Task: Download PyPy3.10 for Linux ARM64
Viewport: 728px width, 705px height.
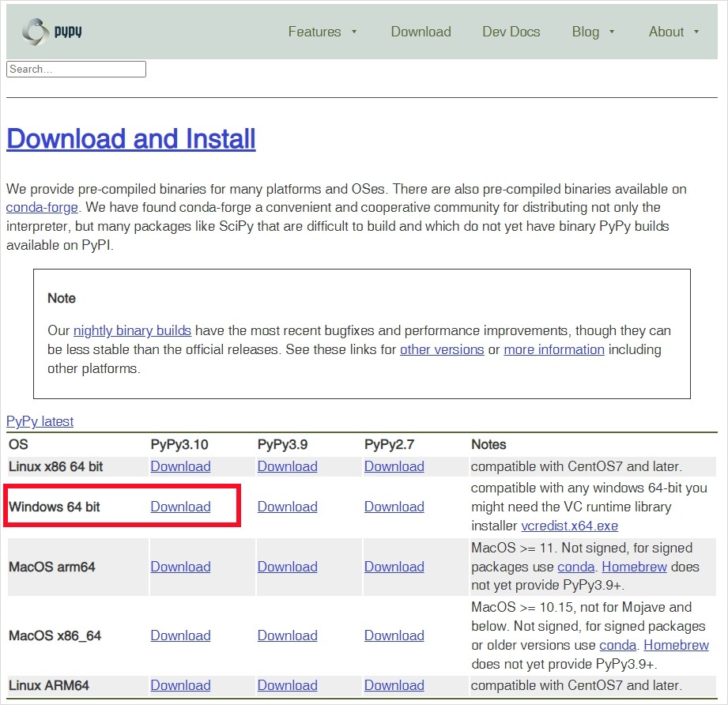Action: pyautogui.click(x=180, y=685)
